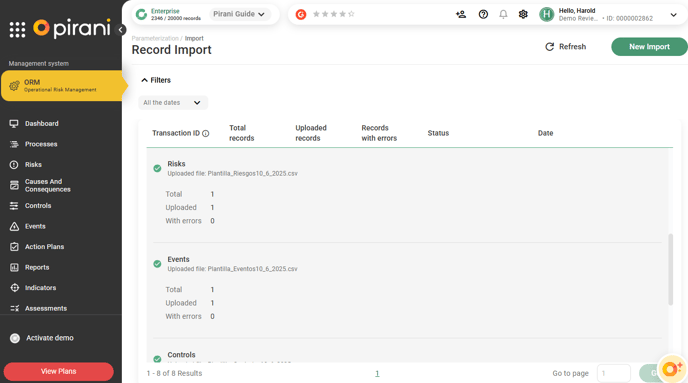
Task: Open the help question mark icon
Action: [x=483, y=14]
